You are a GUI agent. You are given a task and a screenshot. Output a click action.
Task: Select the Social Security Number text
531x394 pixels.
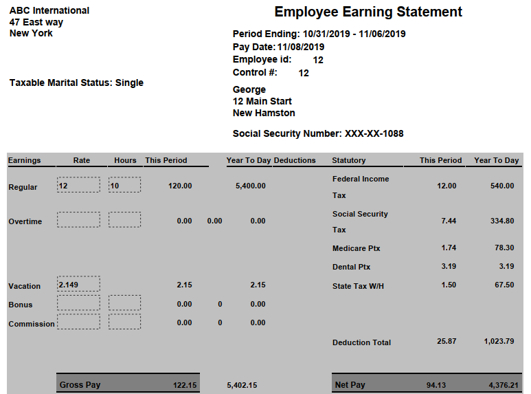coord(318,133)
